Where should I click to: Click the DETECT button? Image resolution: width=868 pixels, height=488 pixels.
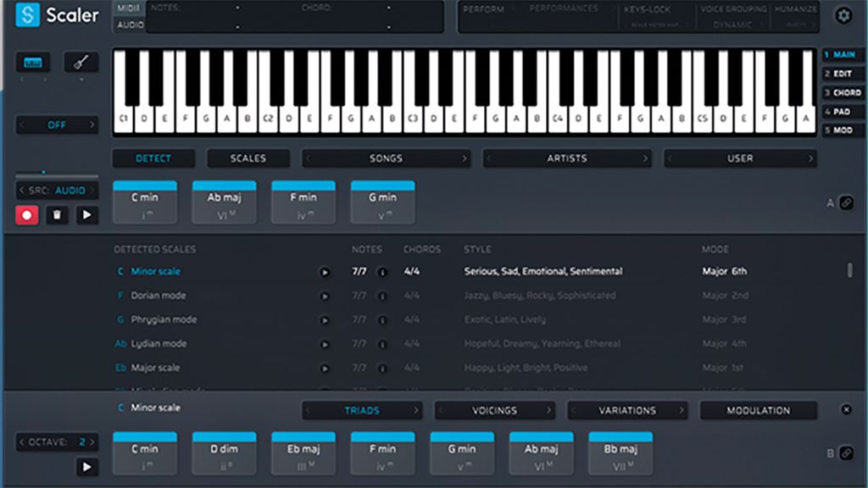pyautogui.click(x=153, y=158)
